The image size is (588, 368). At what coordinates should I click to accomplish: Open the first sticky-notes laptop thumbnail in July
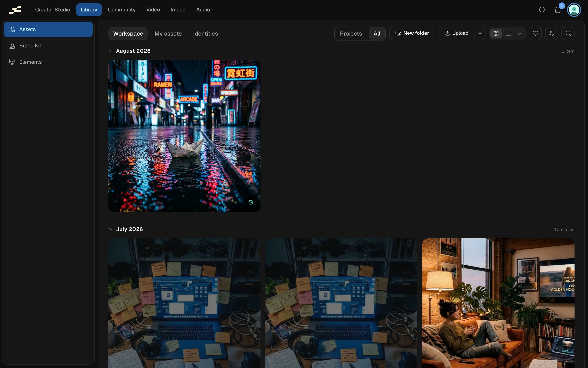(x=184, y=303)
